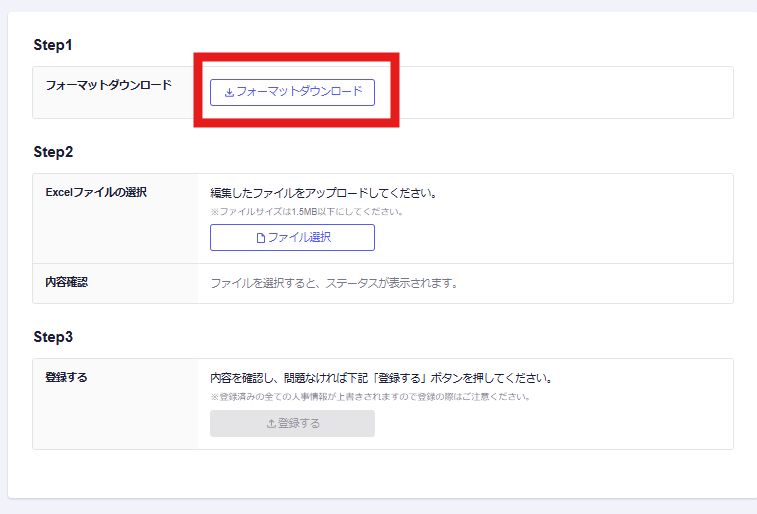The height and width of the screenshot is (514, 757).
Task: Click the Excelファイルの選択 row label
Action: click(x=96, y=192)
